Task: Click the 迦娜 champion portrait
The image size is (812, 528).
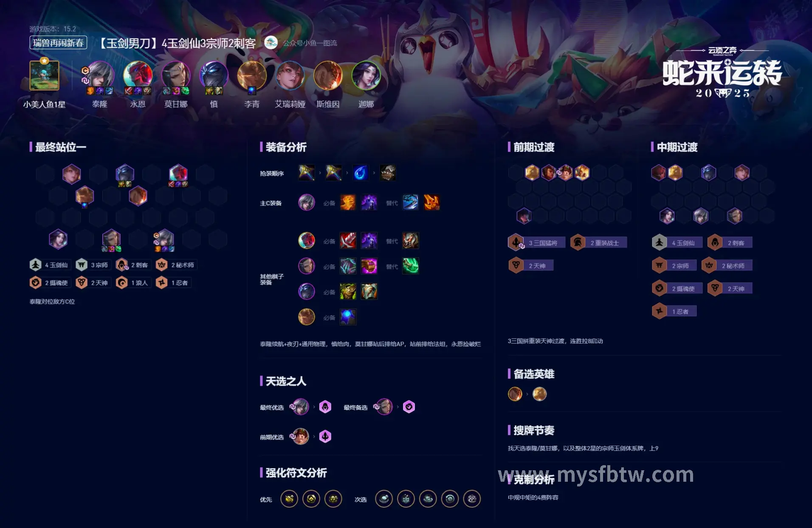Action: (x=366, y=76)
